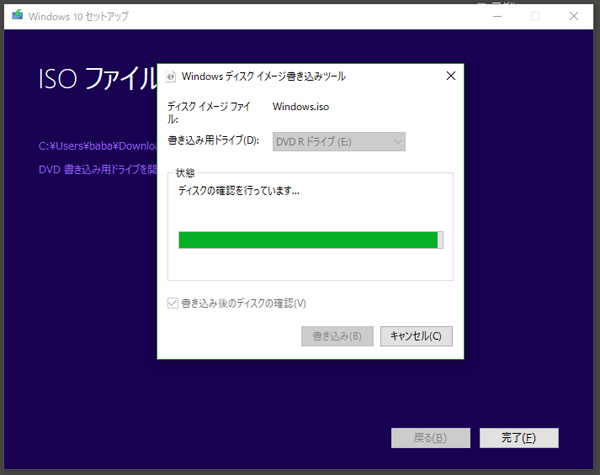Open the DVD 書き込み用ドライブ link
This screenshot has height=475, width=600.
coord(98,169)
